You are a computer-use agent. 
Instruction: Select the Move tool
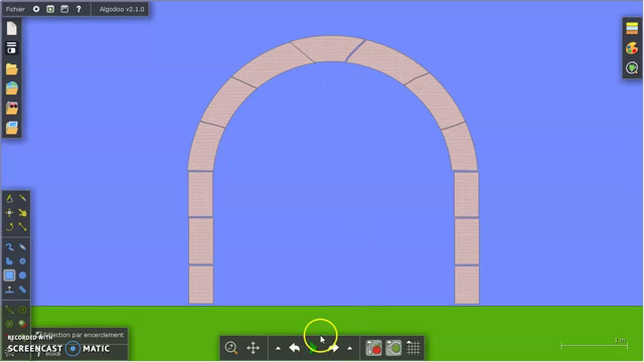click(10, 213)
